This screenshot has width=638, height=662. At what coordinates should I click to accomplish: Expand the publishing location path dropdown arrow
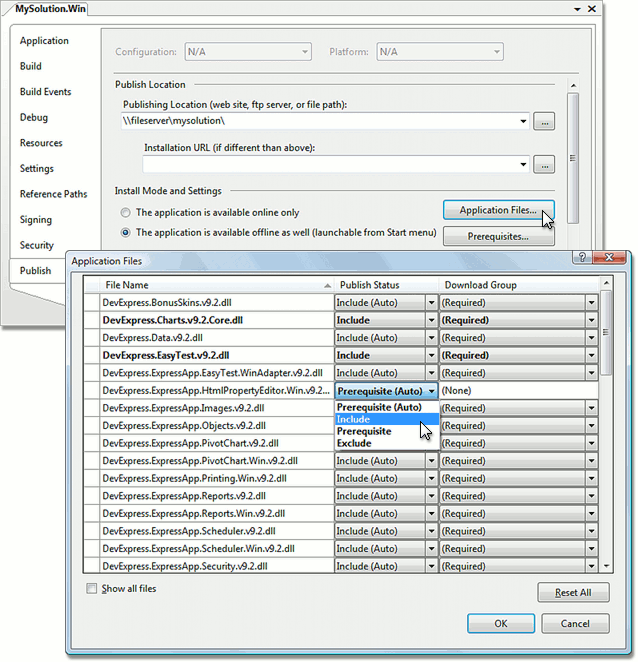(x=523, y=122)
